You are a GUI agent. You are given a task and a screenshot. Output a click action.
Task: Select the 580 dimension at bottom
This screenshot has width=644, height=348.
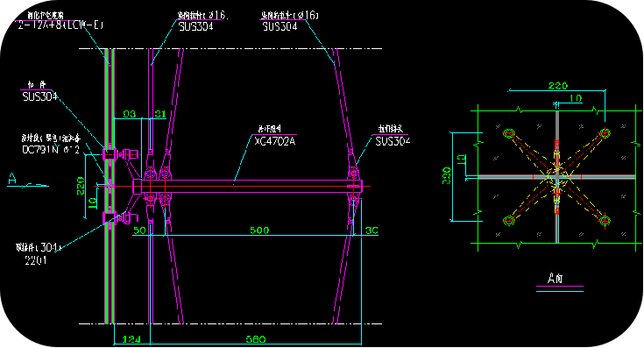point(256,339)
